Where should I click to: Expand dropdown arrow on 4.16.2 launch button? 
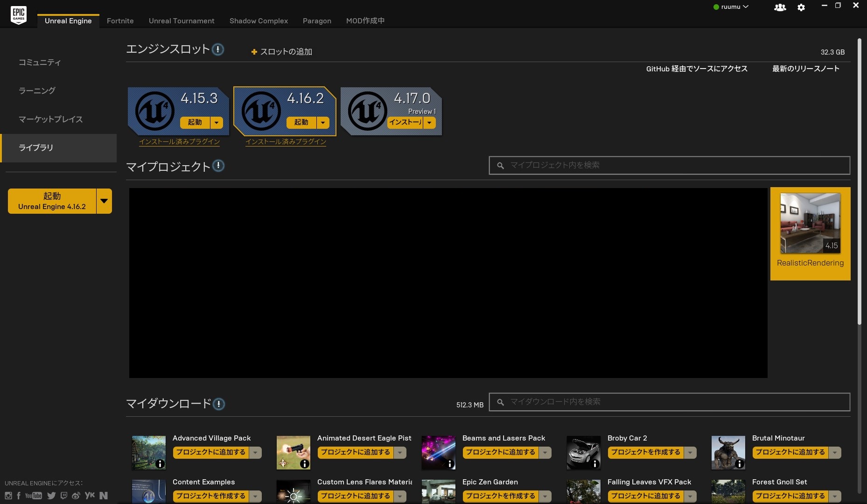tap(323, 123)
